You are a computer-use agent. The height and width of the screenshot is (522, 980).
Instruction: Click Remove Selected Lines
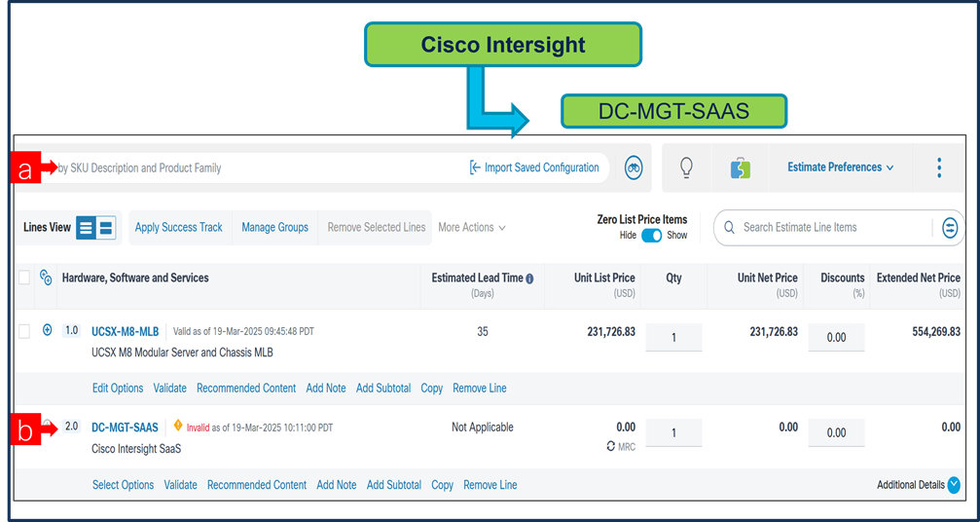point(377,228)
